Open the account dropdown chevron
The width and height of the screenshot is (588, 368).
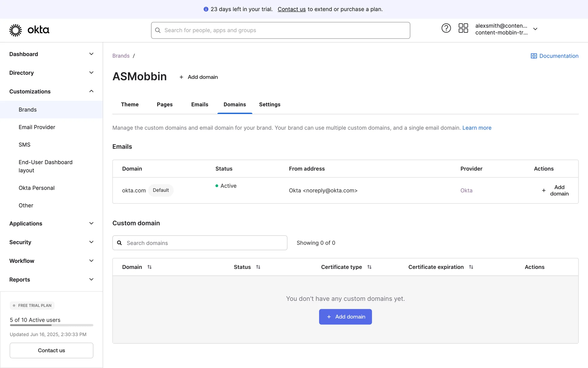coord(535,29)
